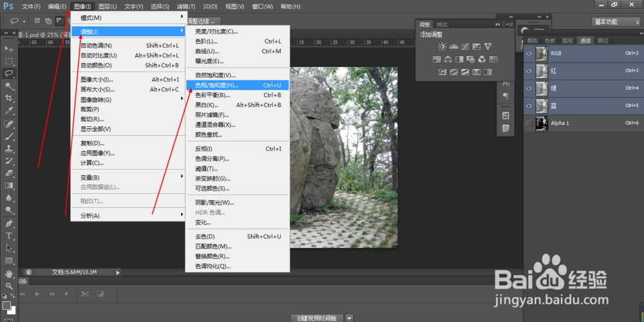The width and height of the screenshot is (644, 322).
Task: Select the Lasso tool in the toolbox
Action: pyautogui.click(x=8, y=73)
